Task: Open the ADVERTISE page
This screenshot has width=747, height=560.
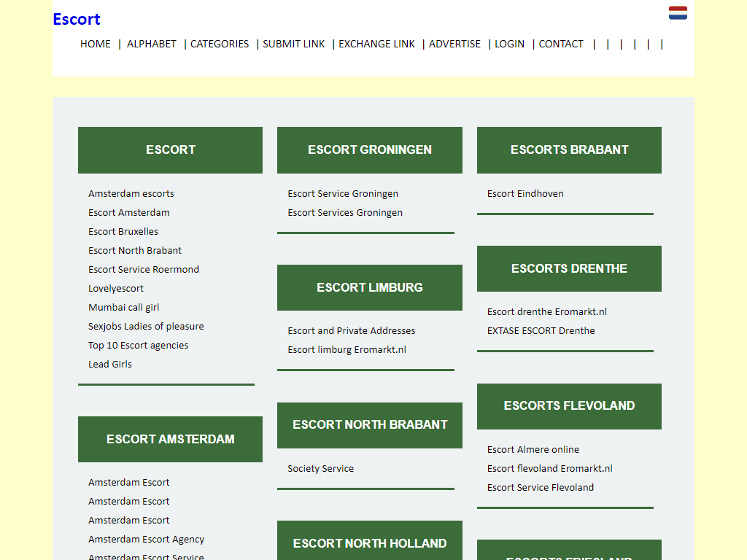Action: [454, 44]
